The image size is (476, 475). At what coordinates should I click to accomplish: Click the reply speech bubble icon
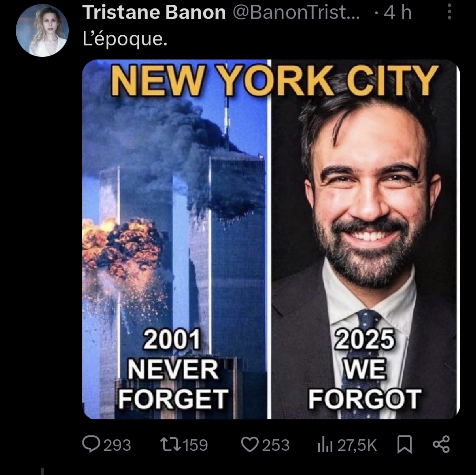coord(91,444)
